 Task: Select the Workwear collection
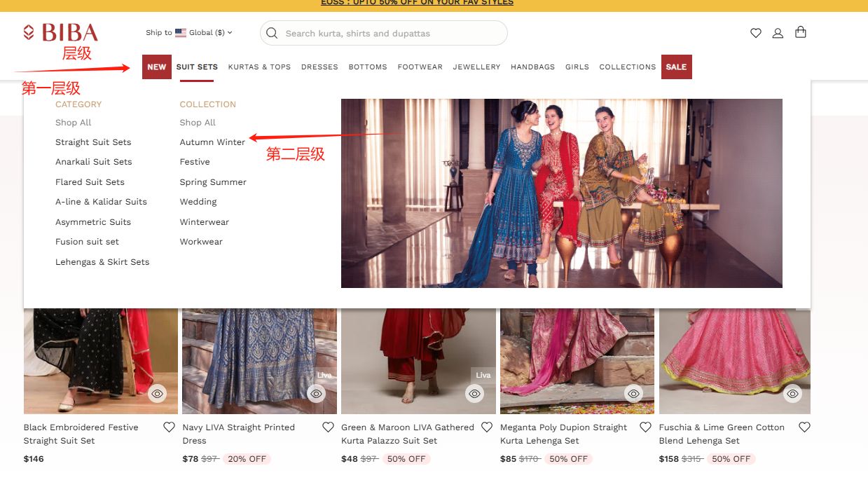click(201, 242)
